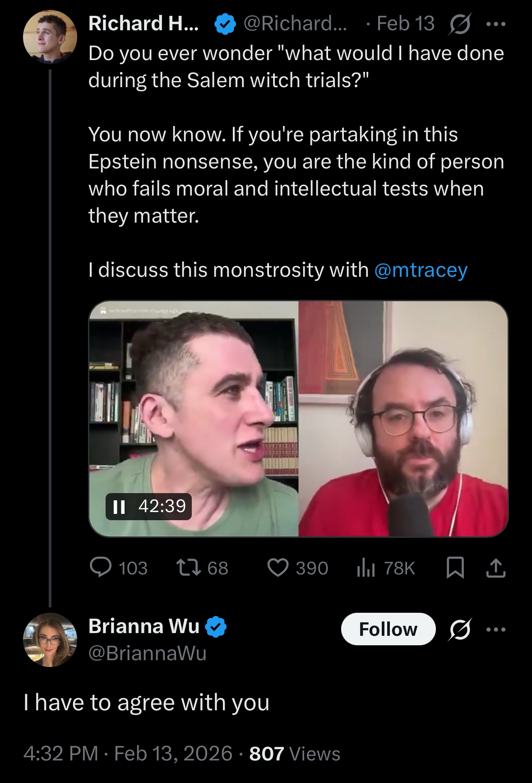Follow Brianna Wu
Screen dimensions: 532x783
388,629
